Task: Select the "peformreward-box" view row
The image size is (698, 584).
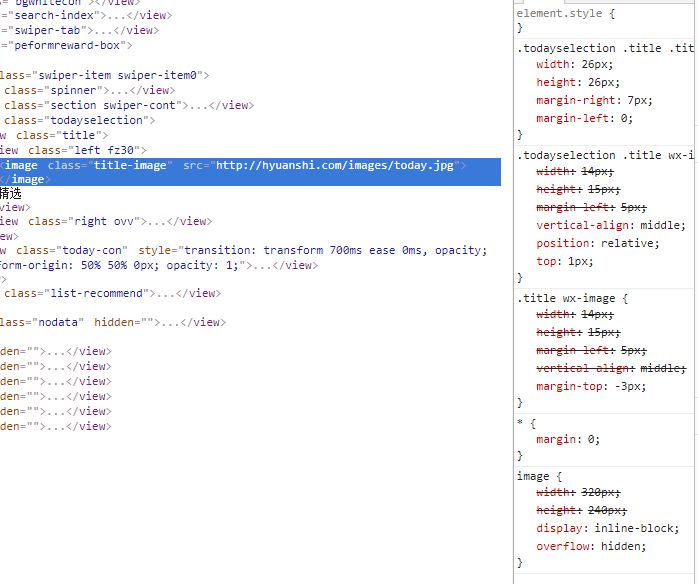Action: [x=66, y=45]
